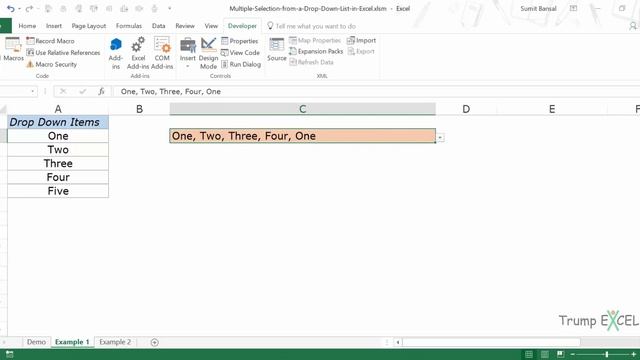
Task: Open control Properties
Action: click(240, 41)
